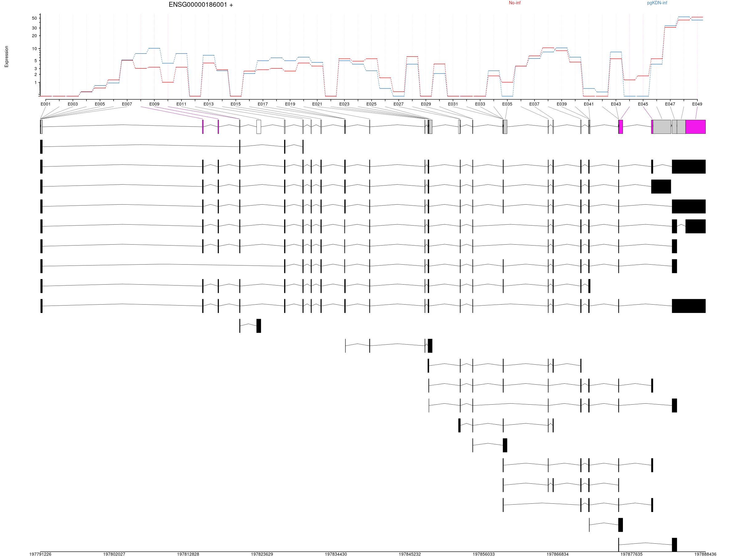Click exon label E017

click(x=263, y=104)
